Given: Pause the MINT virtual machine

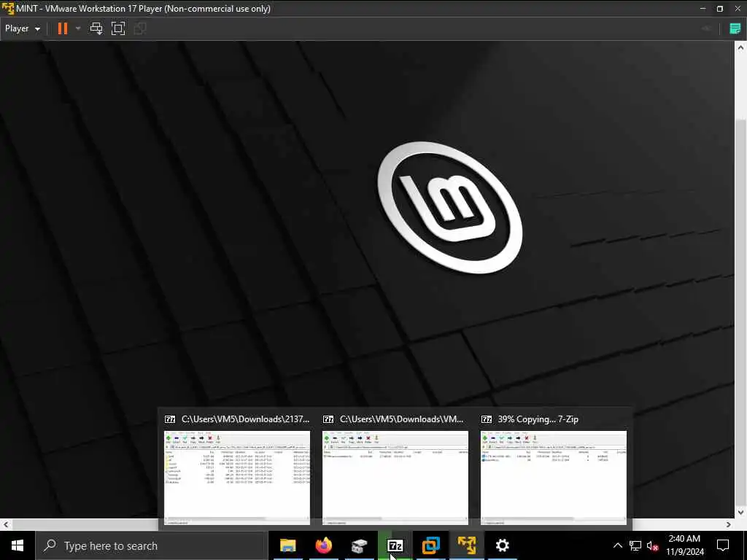Looking at the screenshot, I should tap(63, 28).
